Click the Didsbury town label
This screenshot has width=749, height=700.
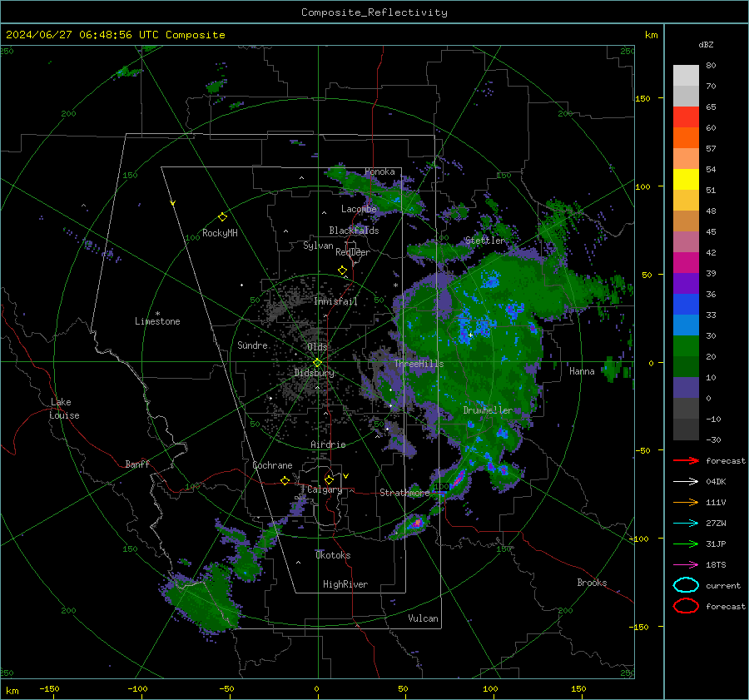pyautogui.click(x=314, y=373)
